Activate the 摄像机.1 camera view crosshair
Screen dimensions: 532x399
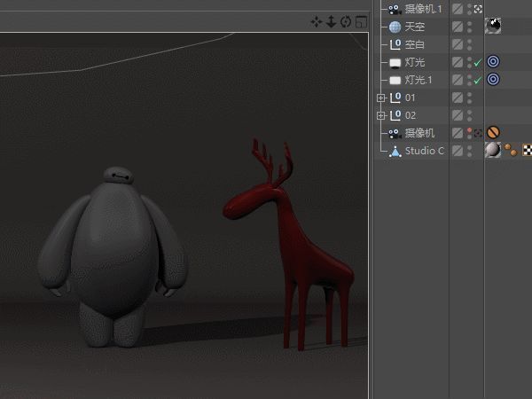pos(478,9)
